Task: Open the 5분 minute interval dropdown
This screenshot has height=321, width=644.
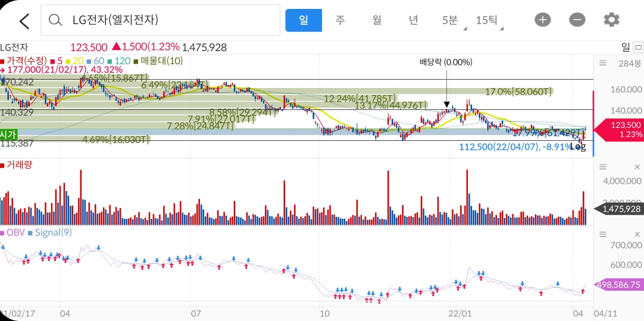Action: (451, 20)
